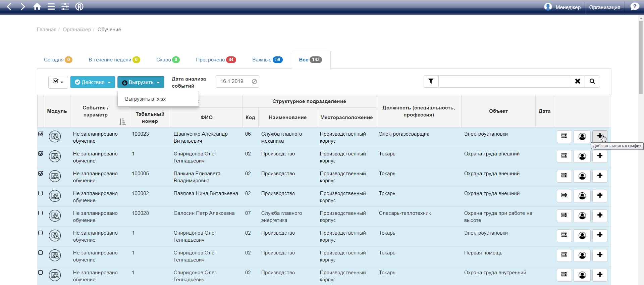Collapse the Выгрузить dropdown button
Viewport: 644px width, 285px height.
(141, 82)
